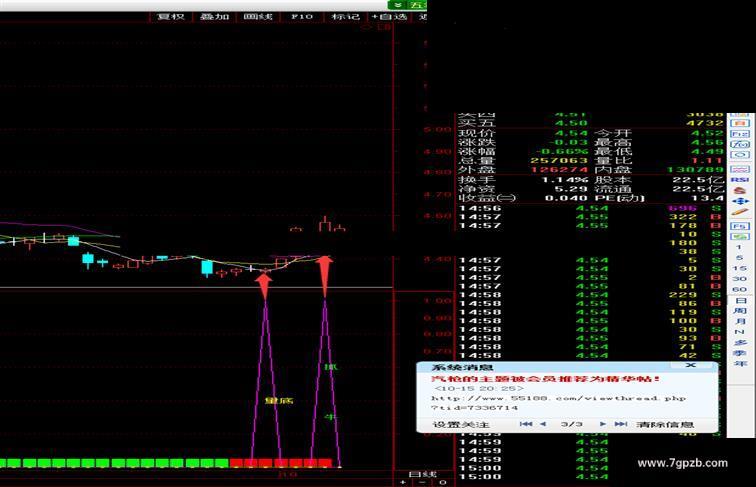756x487 pixels.
Task: Click the 现价 4.54 value
Action: 571,134
